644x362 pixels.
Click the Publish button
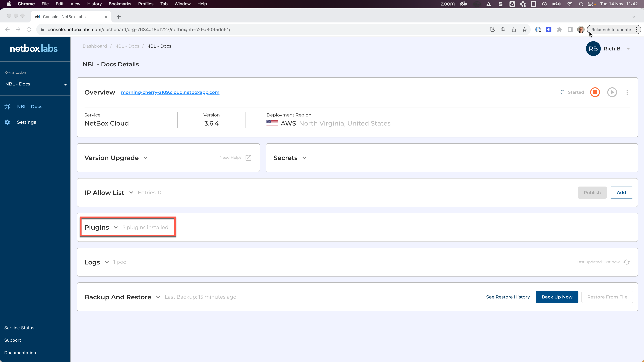[592, 192]
